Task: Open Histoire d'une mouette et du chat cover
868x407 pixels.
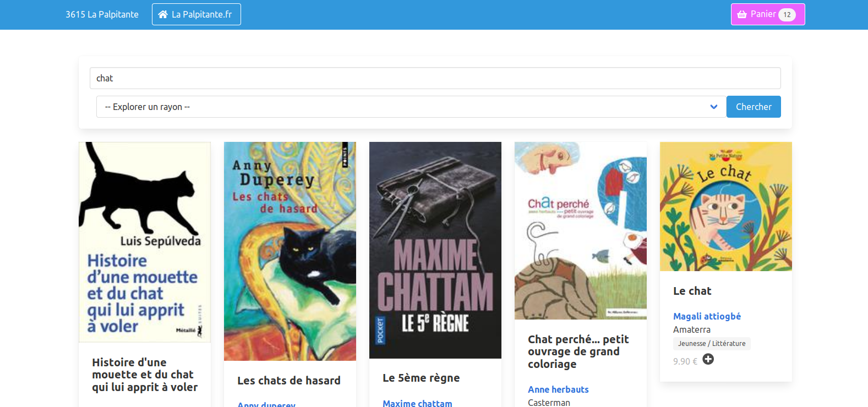Action: pos(145,242)
